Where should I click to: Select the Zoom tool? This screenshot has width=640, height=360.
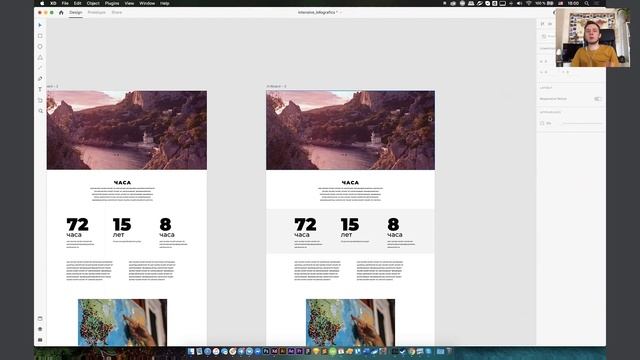tap(40, 111)
